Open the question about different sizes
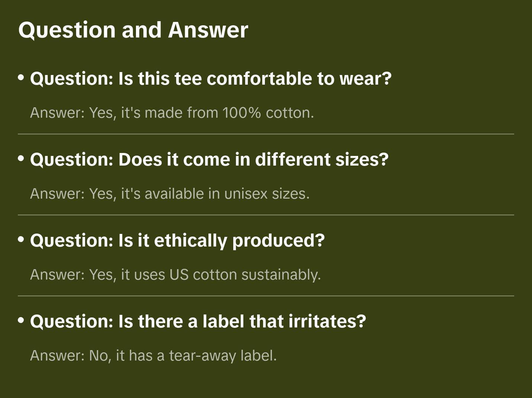The height and width of the screenshot is (398, 532). (x=209, y=159)
